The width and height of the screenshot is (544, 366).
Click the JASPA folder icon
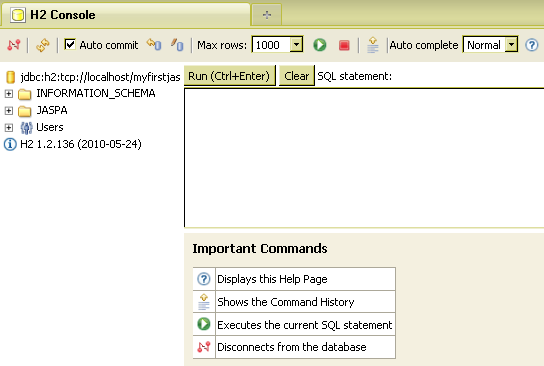tap(25, 111)
